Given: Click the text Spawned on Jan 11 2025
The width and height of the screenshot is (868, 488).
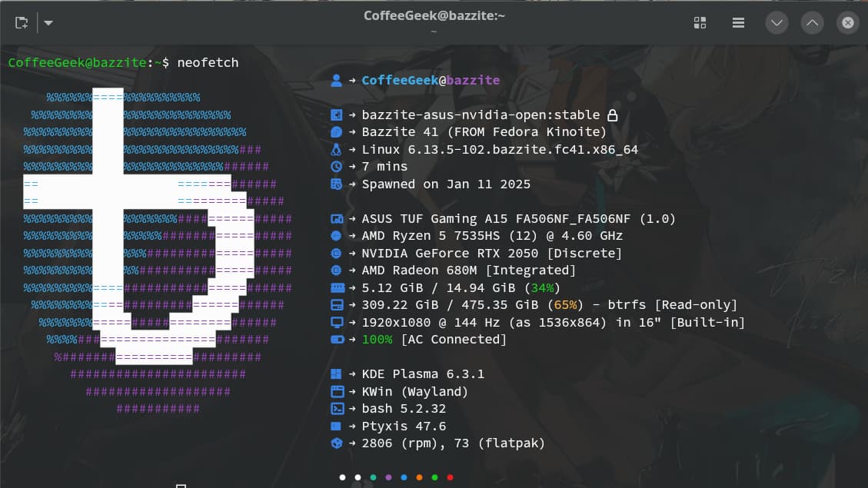Looking at the screenshot, I should pyautogui.click(x=446, y=184).
